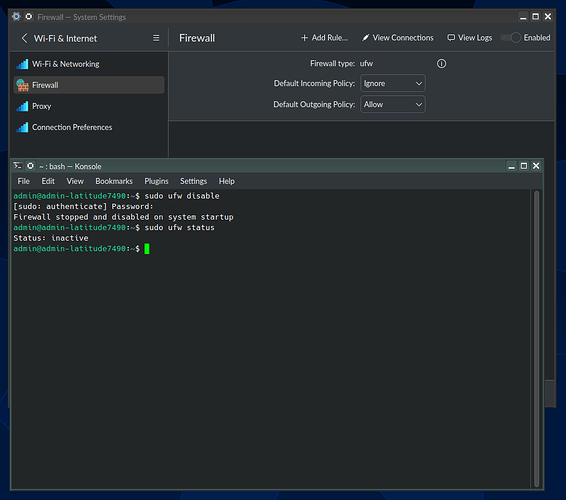Click the green terminal cursor in Konsole
Image resolution: width=566 pixels, height=500 pixels.
147,249
